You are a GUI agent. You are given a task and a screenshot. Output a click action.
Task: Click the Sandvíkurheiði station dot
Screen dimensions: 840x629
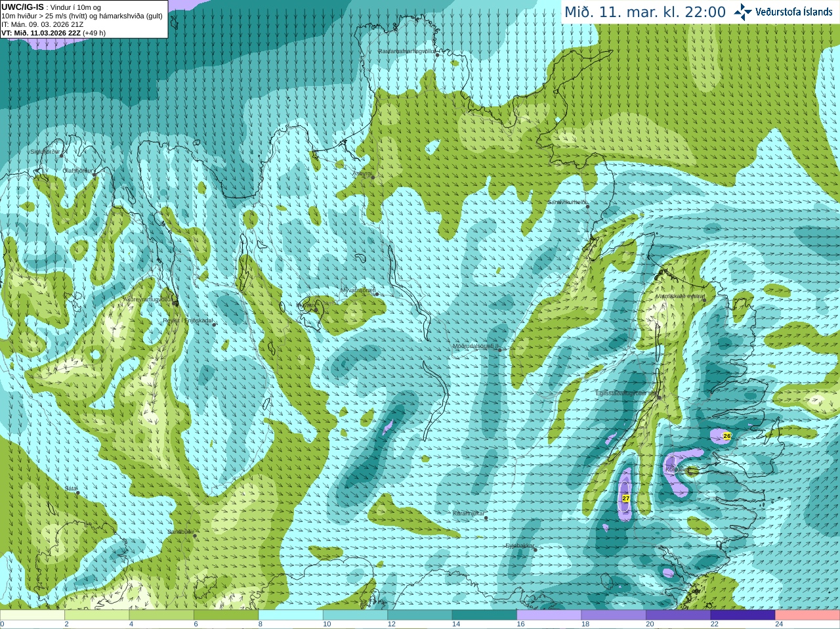pos(588,206)
